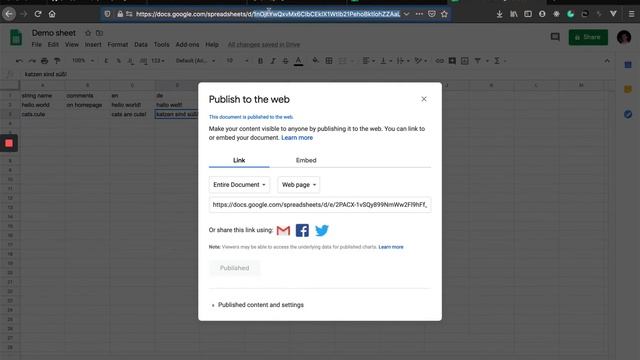Click the browser back button
The image size is (640, 360).
(9, 14)
